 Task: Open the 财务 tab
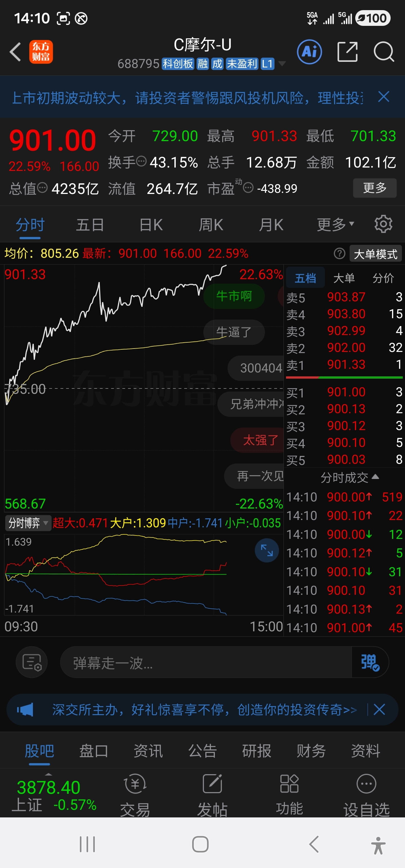click(x=311, y=751)
